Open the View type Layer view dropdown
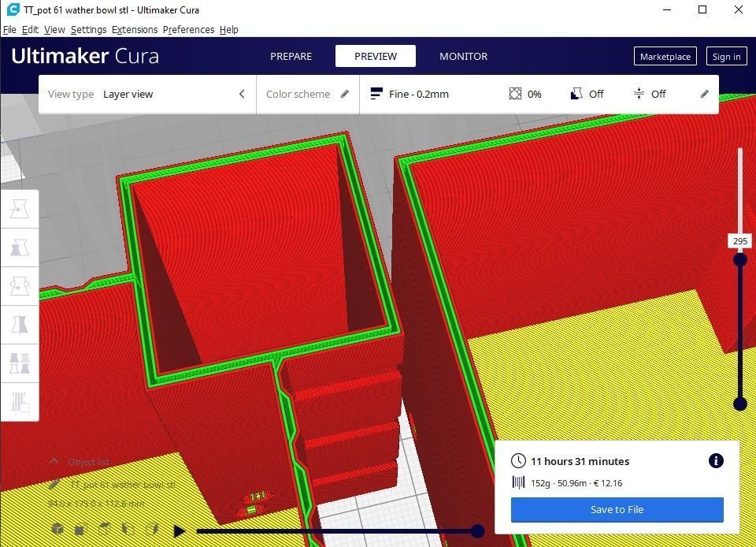This screenshot has height=547, width=756. [x=147, y=94]
